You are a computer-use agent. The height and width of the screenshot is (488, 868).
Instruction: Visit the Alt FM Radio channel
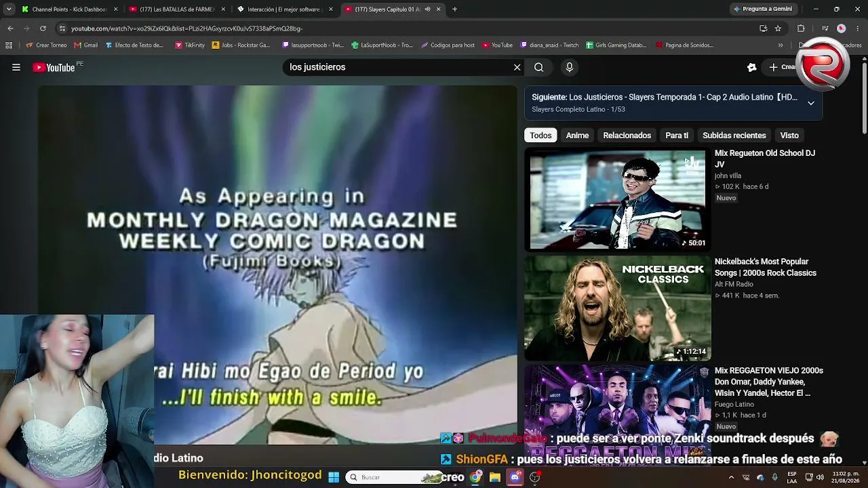click(734, 284)
